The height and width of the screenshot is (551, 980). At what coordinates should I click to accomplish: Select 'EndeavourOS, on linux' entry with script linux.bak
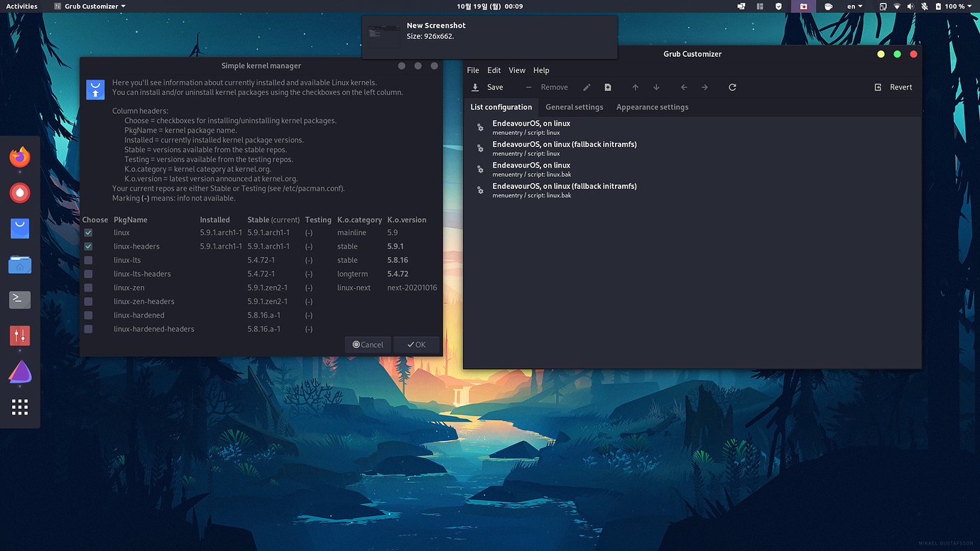pos(692,169)
